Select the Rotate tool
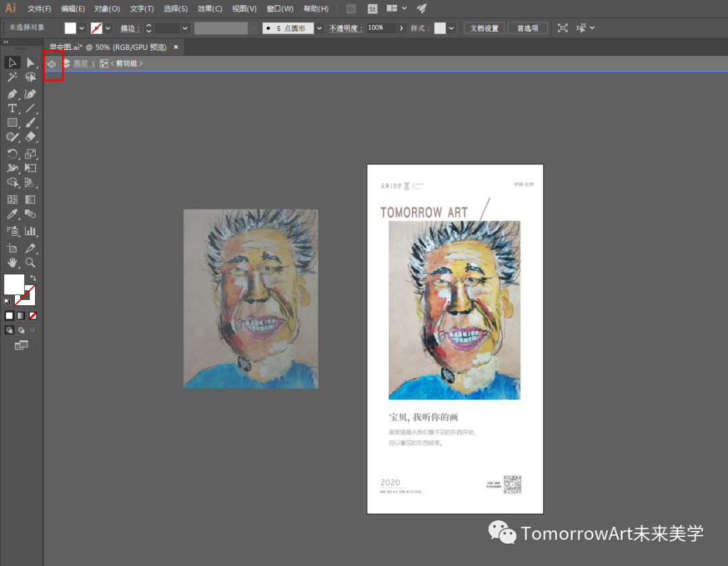Image resolution: width=728 pixels, height=566 pixels. (12, 154)
